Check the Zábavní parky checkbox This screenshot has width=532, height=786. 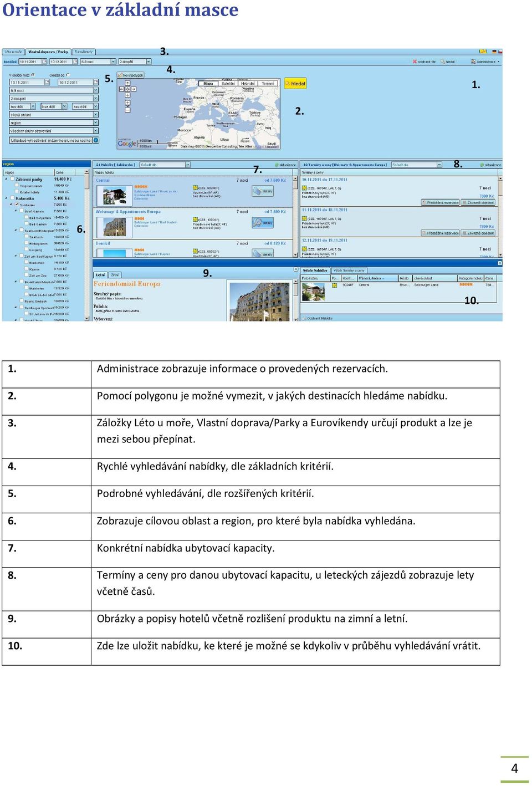[12, 179]
